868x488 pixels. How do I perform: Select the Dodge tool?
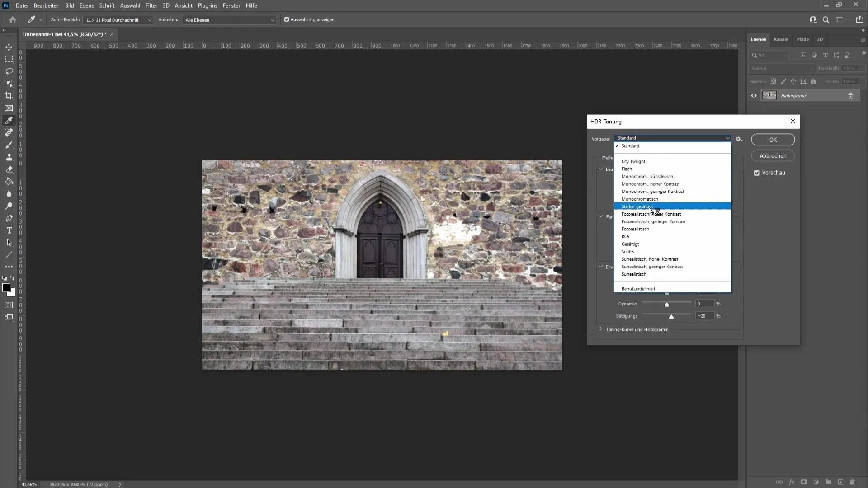point(9,206)
